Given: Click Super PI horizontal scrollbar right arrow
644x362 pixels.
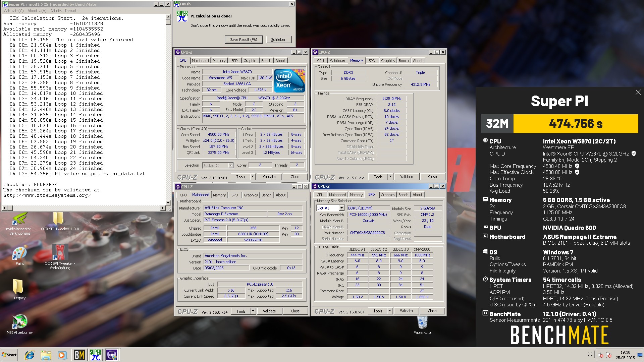Looking at the screenshot, I should [163, 208].
